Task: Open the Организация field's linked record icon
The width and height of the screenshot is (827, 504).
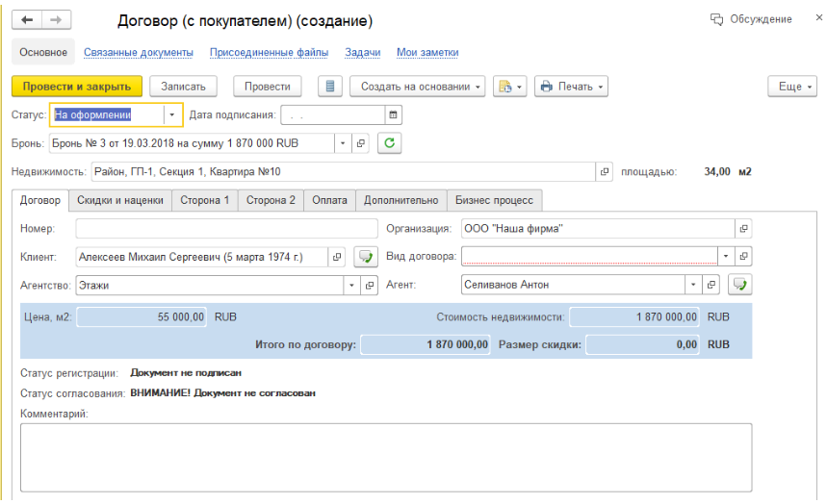Action: click(x=744, y=229)
